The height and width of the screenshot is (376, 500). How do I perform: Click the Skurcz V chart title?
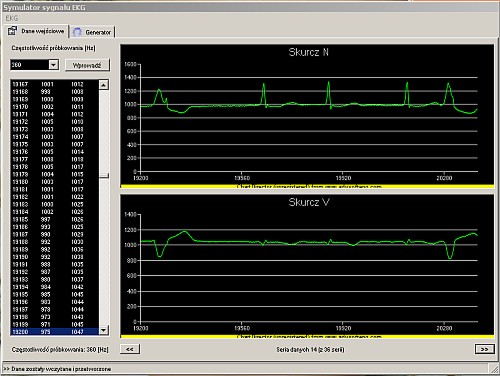point(309,202)
